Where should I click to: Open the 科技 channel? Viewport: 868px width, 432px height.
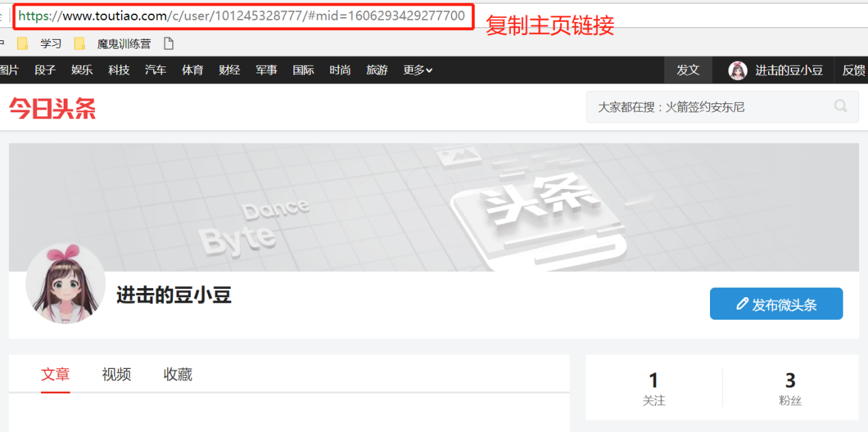119,70
